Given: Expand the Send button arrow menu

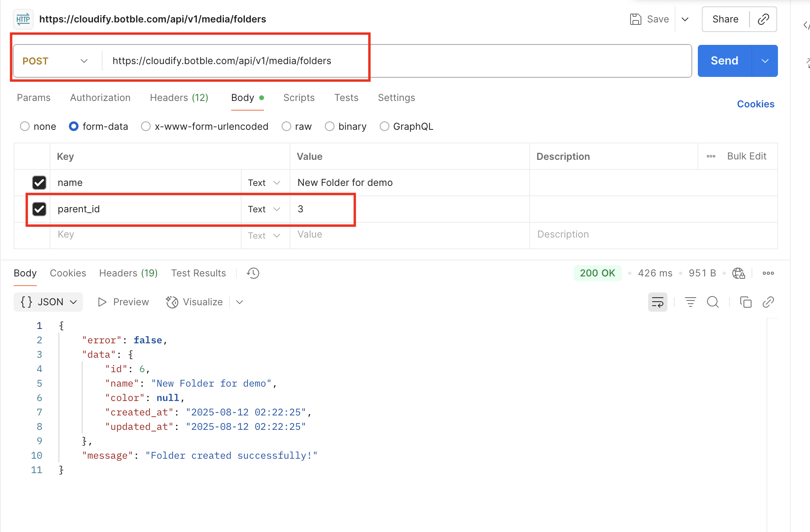Looking at the screenshot, I should pyautogui.click(x=765, y=61).
